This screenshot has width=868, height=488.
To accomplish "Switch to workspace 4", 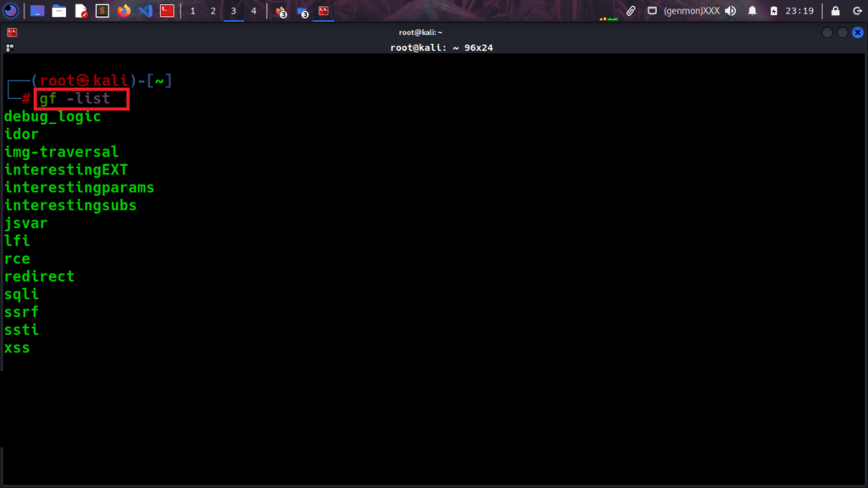I will pyautogui.click(x=253, y=11).
